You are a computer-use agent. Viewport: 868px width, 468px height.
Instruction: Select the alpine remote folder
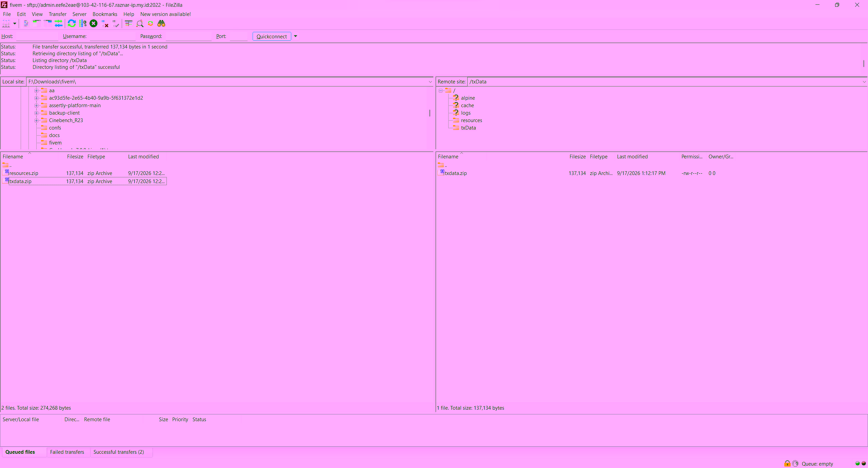tap(468, 98)
